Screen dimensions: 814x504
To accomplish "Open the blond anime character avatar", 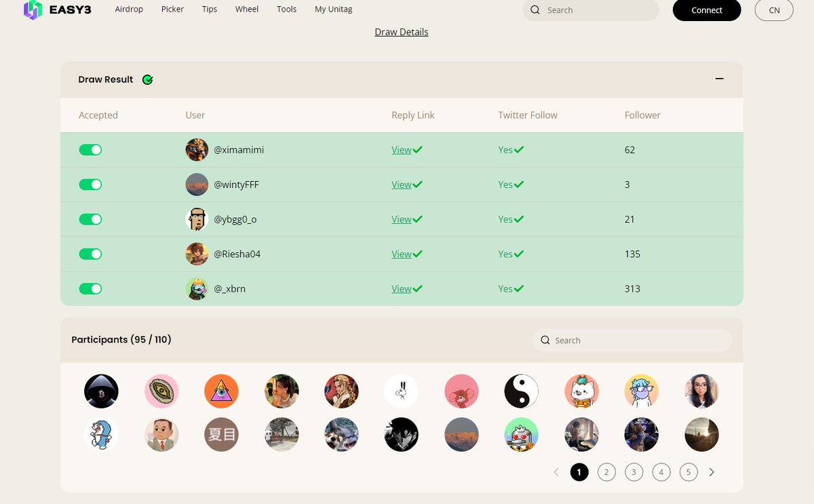I will click(x=341, y=391).
